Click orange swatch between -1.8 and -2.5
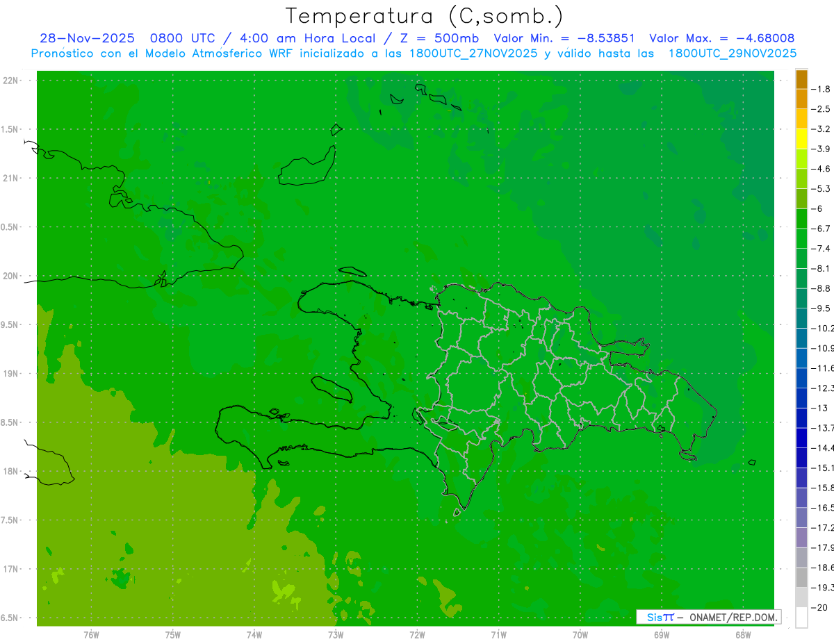834x644 pixels. click(801, 99)
